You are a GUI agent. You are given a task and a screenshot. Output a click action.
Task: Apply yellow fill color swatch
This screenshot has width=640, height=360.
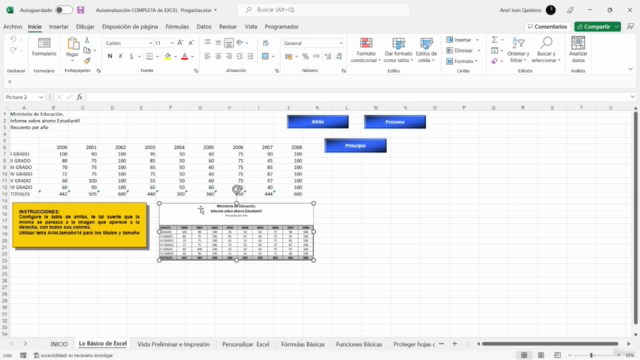pyautogui.click(x=168, y=56)
